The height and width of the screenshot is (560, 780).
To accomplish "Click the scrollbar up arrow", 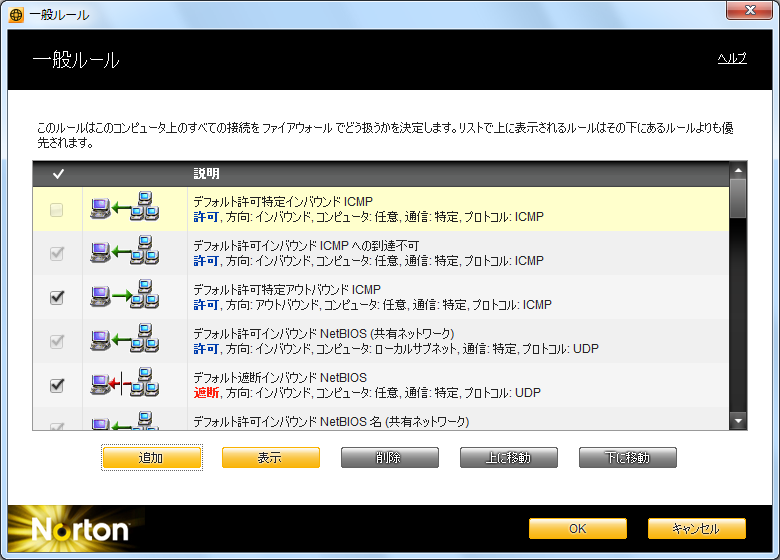I will coord(738,172).
